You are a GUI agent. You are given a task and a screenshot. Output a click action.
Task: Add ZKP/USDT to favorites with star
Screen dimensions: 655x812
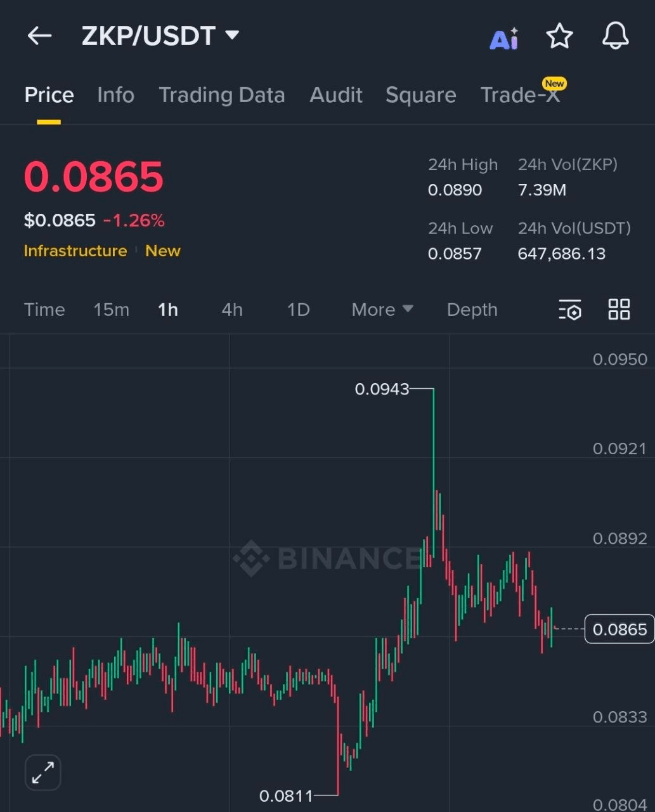pos(559,36)
